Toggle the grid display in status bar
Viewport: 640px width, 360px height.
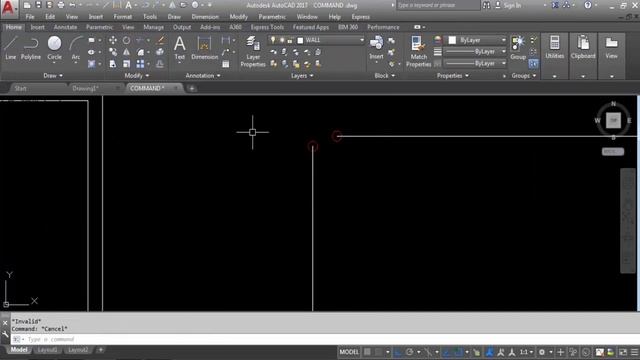[x=367, y=352]
